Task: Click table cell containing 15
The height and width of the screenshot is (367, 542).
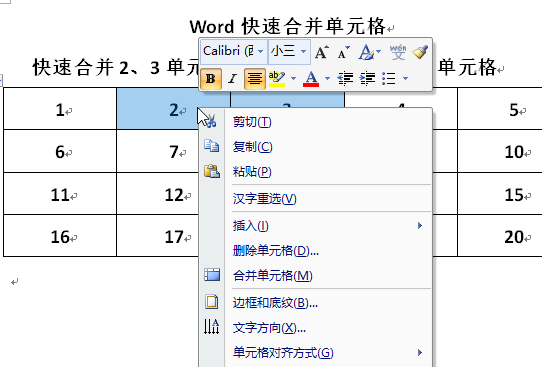Action: (500, 194)
